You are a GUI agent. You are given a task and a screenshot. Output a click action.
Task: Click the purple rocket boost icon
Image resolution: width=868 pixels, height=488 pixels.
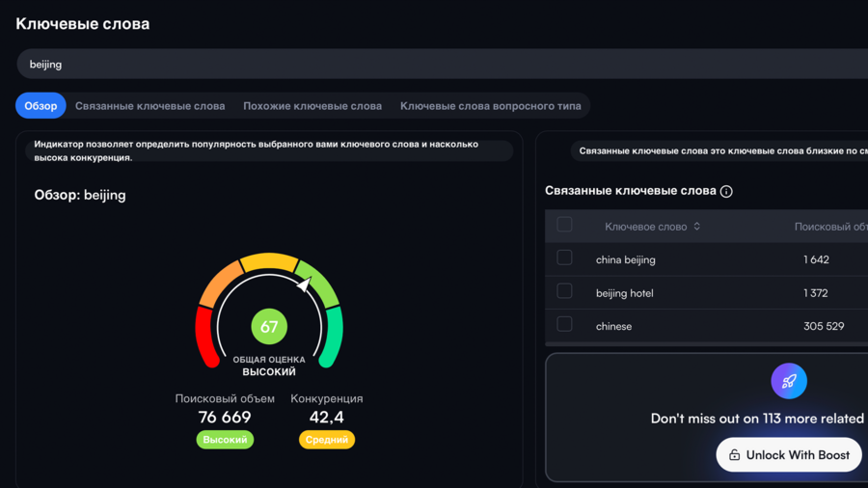click(x=789, y=381)
